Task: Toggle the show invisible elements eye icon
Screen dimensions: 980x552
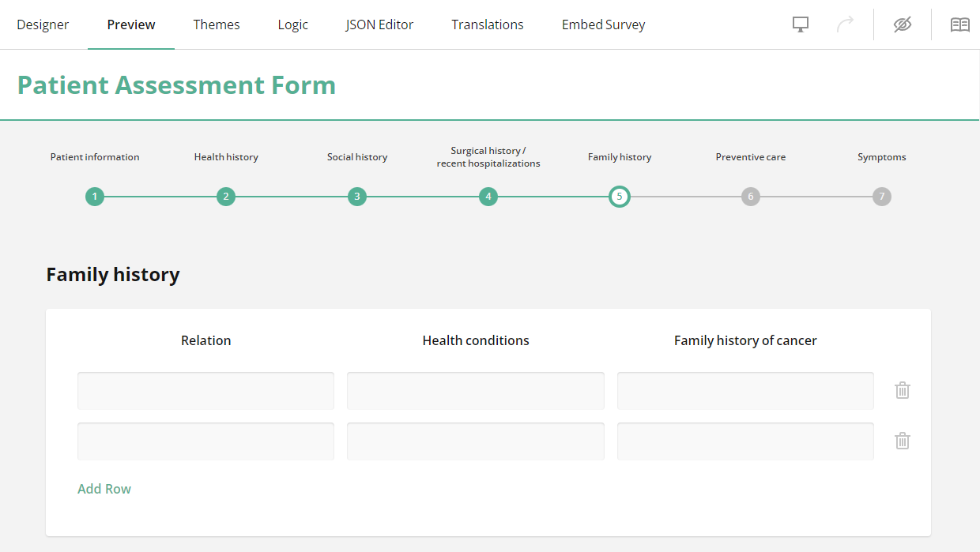Action: (x=903, y=24)
